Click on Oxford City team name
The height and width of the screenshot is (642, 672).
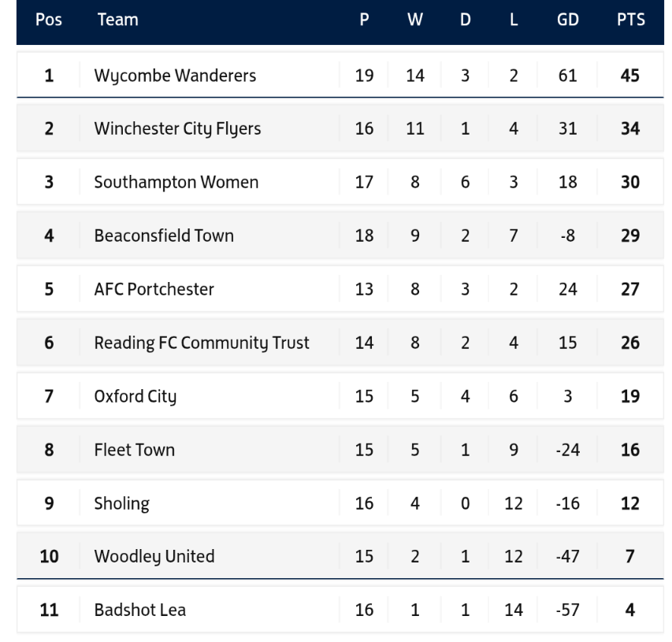(135, 396)
